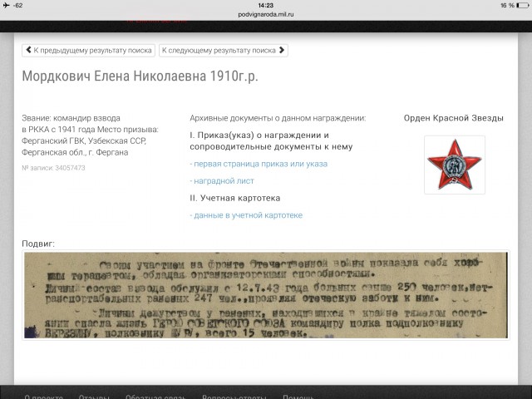
Task: Click the right chevron arrow icon
Action: 282,51
